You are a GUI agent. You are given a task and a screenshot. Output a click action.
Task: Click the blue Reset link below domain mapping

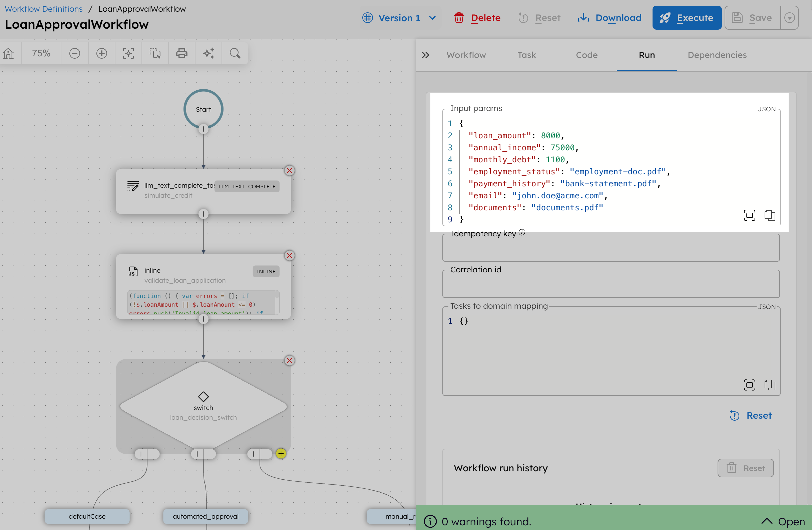[751, 415]
